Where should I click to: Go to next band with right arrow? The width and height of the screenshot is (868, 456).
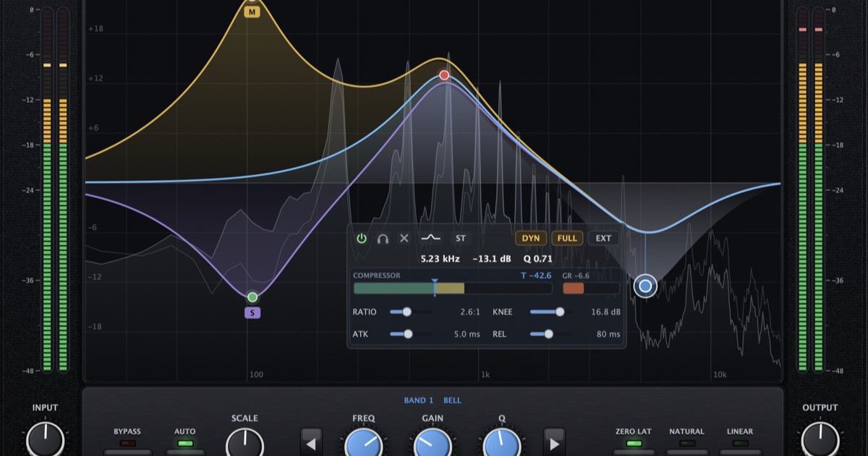[554, 442]
